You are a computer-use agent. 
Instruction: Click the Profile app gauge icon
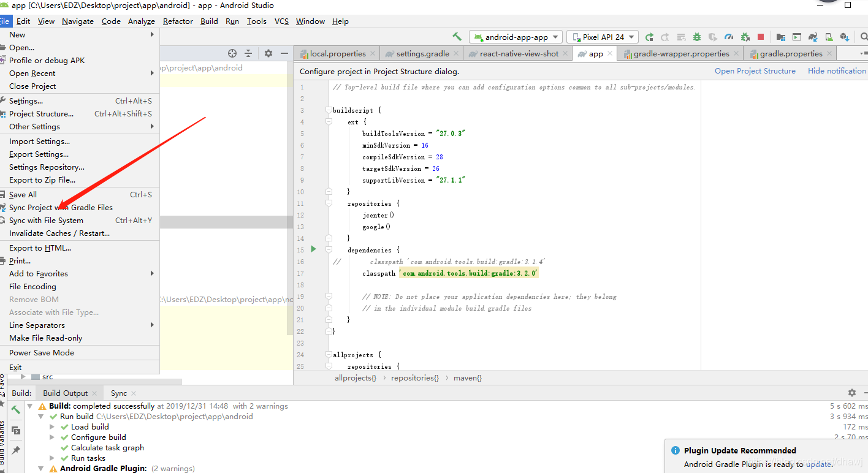click(x=729, y=37)
